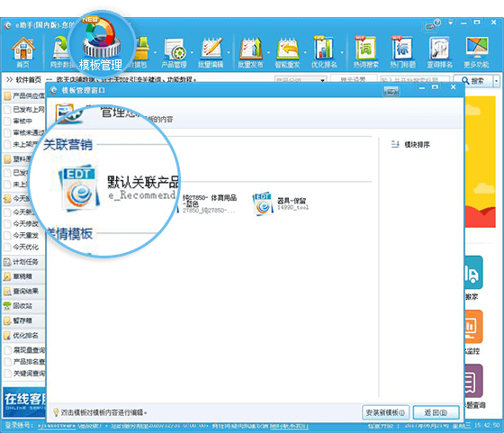This screenshot has height=433, width=504.
Task: Open the 软件首页 breadcrumb link
Action: click(28, 80)
